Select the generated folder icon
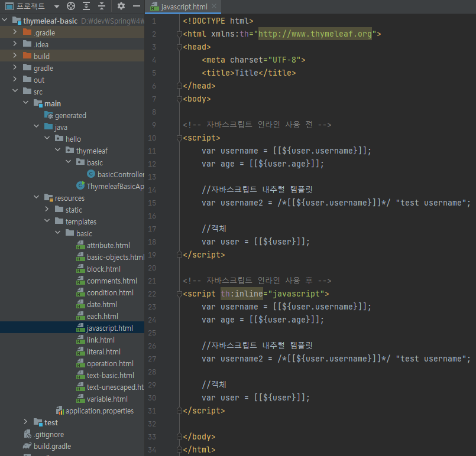The height and width of the screenshot is (456, 476). pos(48,115)
